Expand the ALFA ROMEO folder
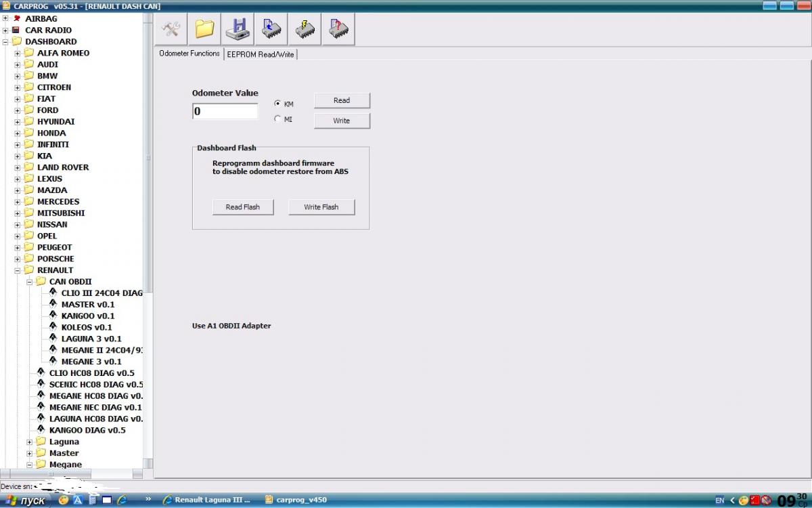The height and width of the screenshot is (508, 812). [18, 53]
